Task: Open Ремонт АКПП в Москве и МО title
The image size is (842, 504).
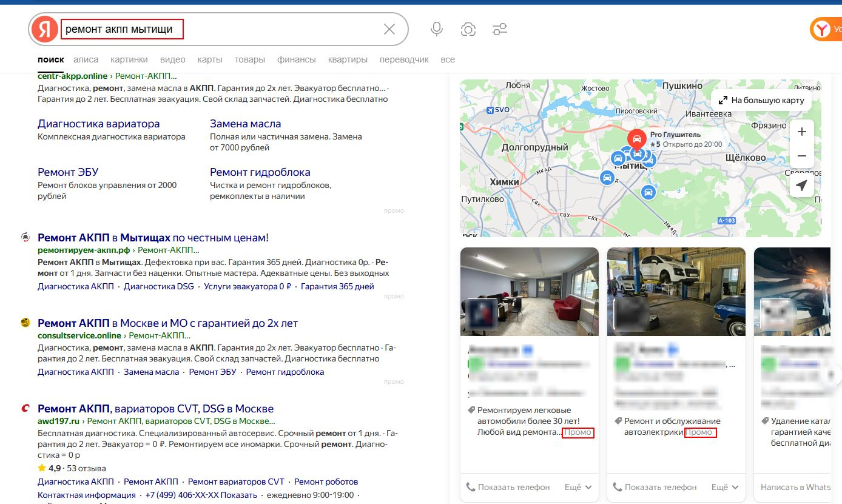Action: tap(168, 323)
